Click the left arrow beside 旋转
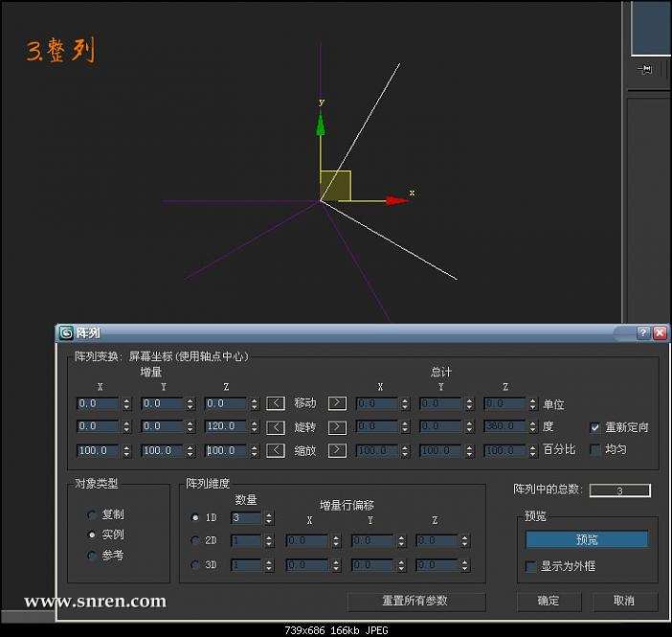The width and height of the screenshot is (672, 637). click(276, 426)
